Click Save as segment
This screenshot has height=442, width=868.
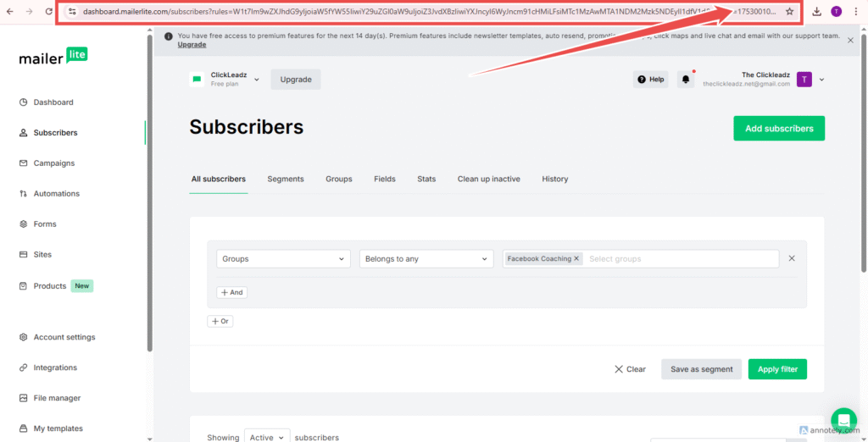[x=701, y=369]
